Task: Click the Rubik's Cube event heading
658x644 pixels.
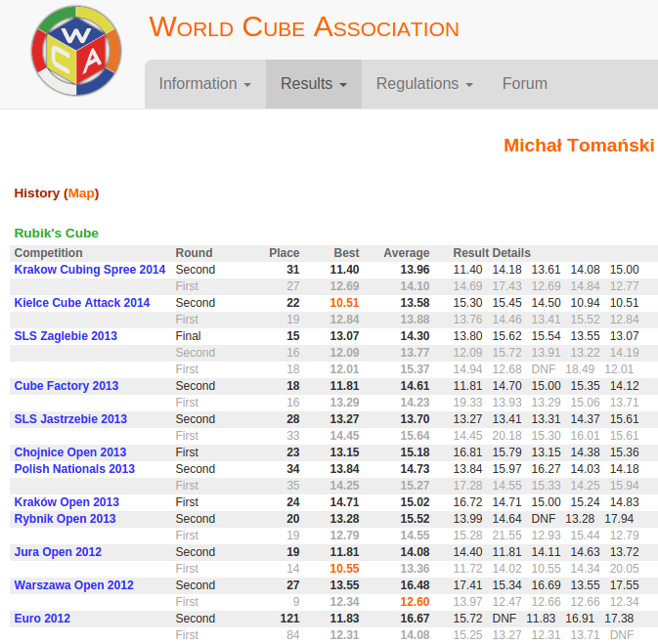Action: tap(57, 234)
